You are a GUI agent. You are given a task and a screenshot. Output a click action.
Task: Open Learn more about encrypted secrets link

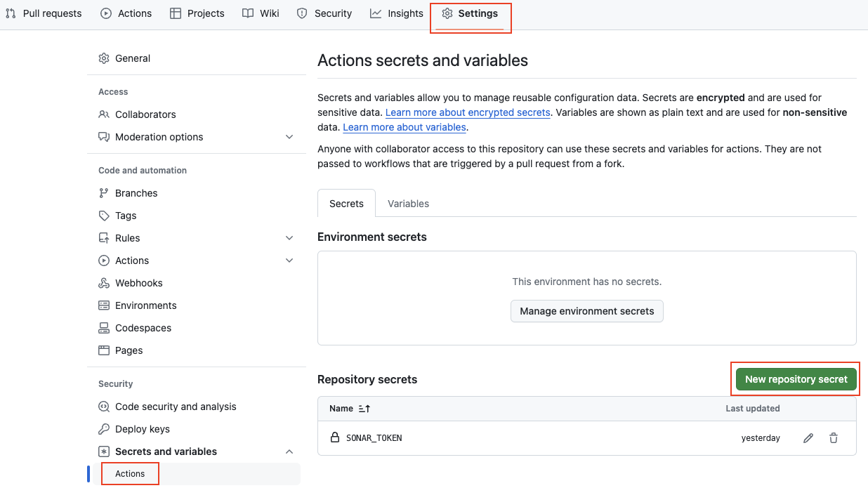point(468,112)
